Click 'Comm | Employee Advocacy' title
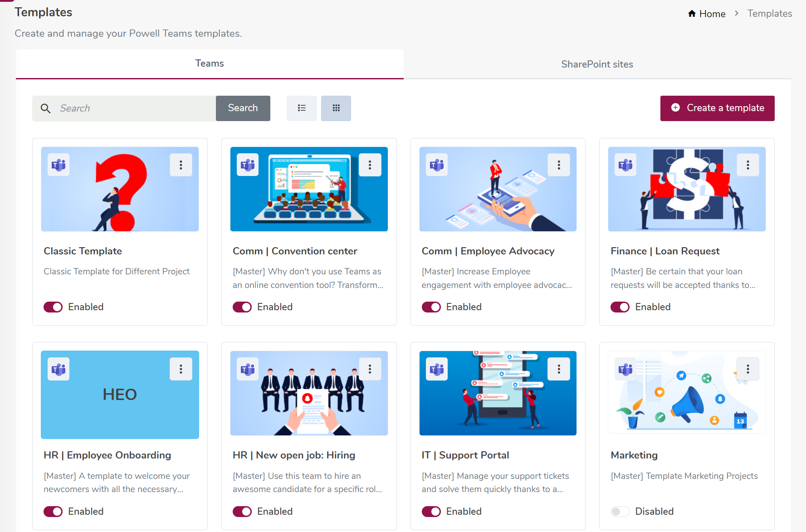806x532 pixels. click(488, 251)
